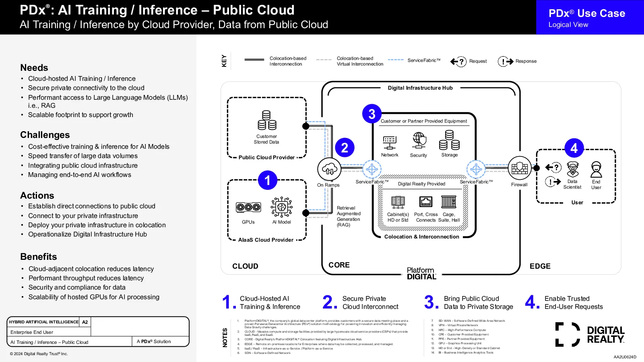Select the Network equipment icon
The image size is (644, 362).
pos(390,143)
